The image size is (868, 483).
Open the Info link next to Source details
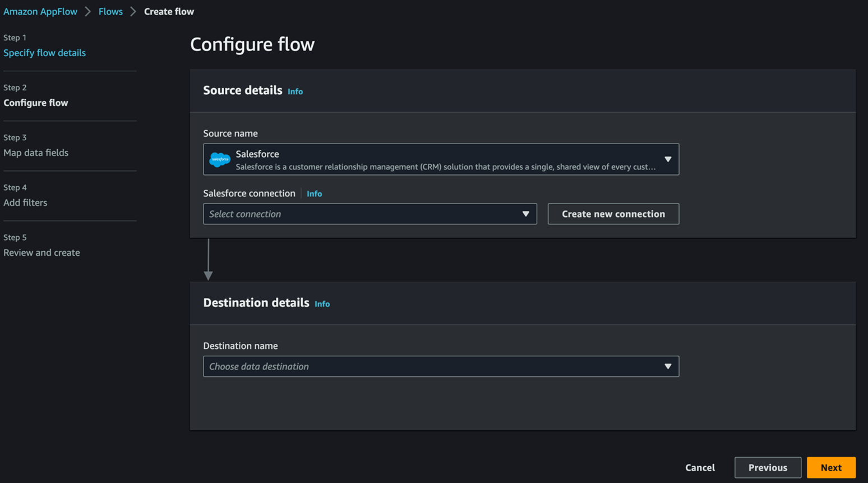295,91
